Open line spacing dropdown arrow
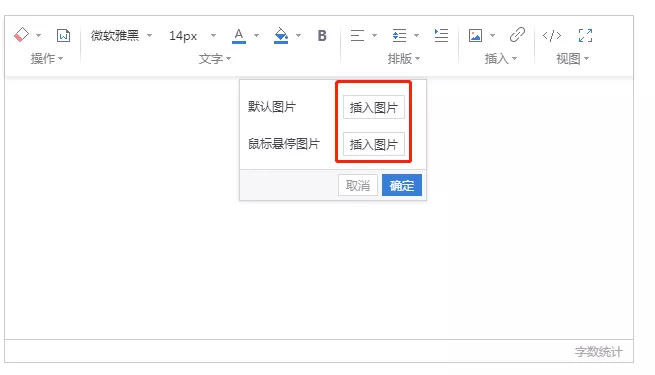Image resolution: width=655 pixels, height=375 pixels. (416, 35)
